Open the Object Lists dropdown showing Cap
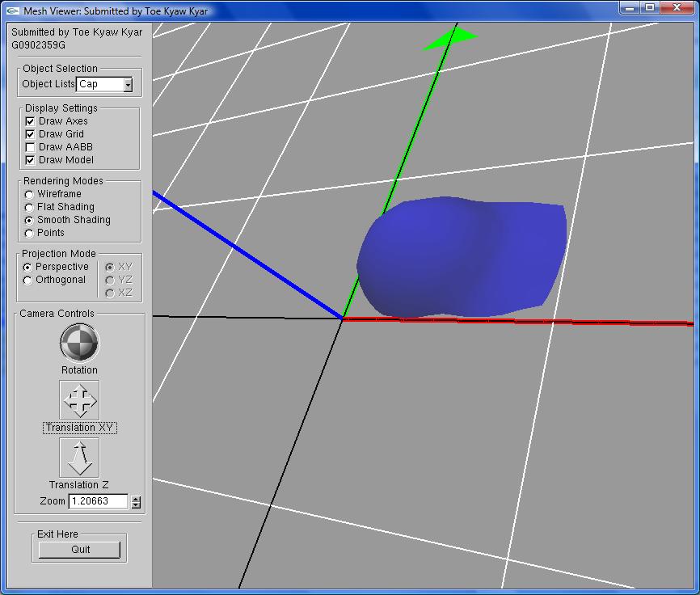This screenshot has height=595, width=700. tap(104, 84)
